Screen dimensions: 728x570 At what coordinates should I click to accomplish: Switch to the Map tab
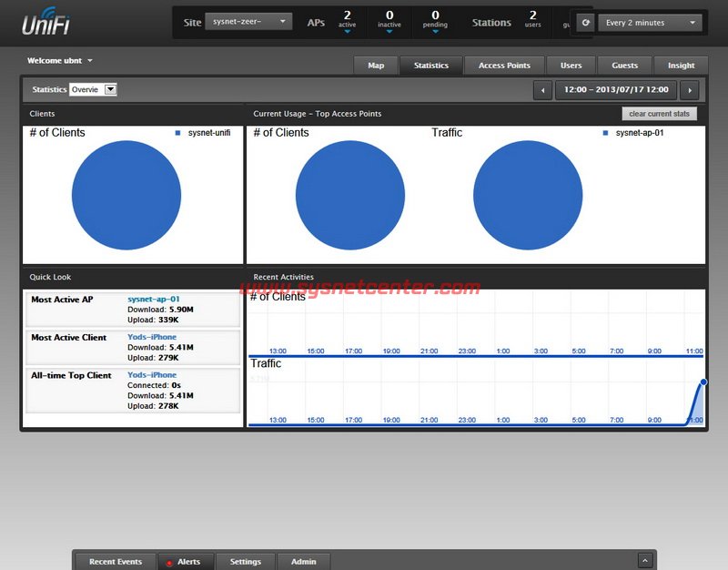[376, 66]
